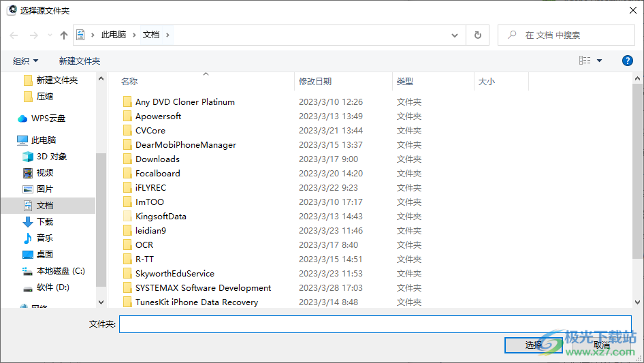Click the forward navigation arrow
The image size is (644, 363).
(33, 35)
